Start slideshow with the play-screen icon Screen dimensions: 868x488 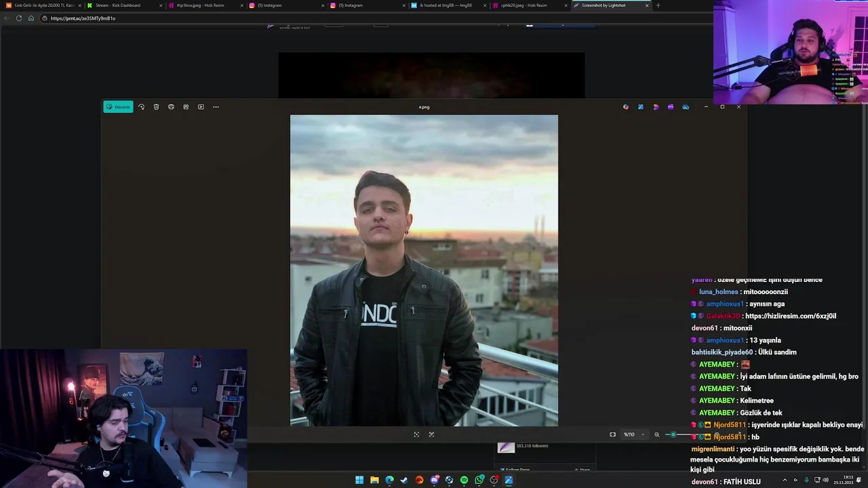(201, 106)
